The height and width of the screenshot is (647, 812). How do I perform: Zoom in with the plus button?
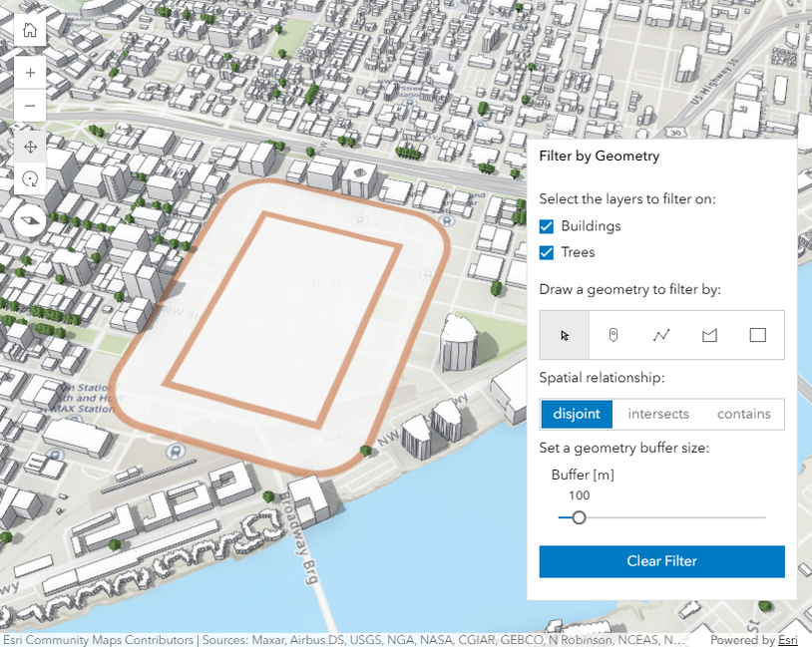(x=30, y=73)
